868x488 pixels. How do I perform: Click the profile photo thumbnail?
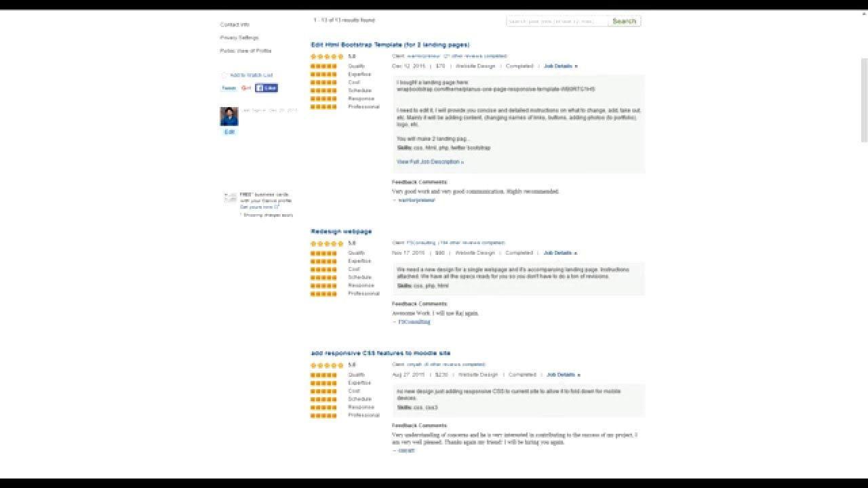229,117
